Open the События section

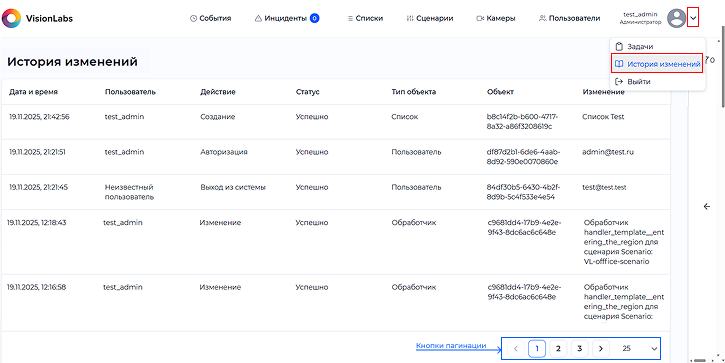[210, 18]
